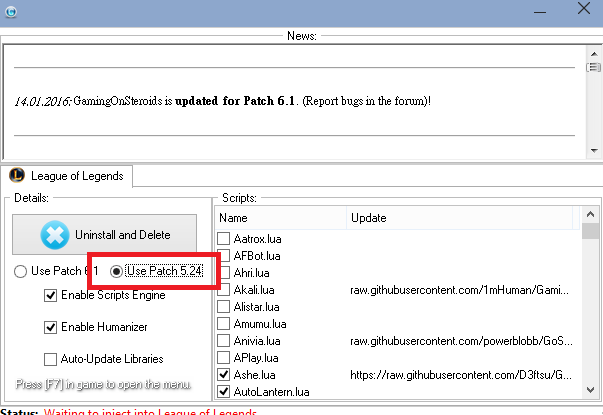Open the League of Legends tab
Screen dimensions: 603x415
pos(67,176)
